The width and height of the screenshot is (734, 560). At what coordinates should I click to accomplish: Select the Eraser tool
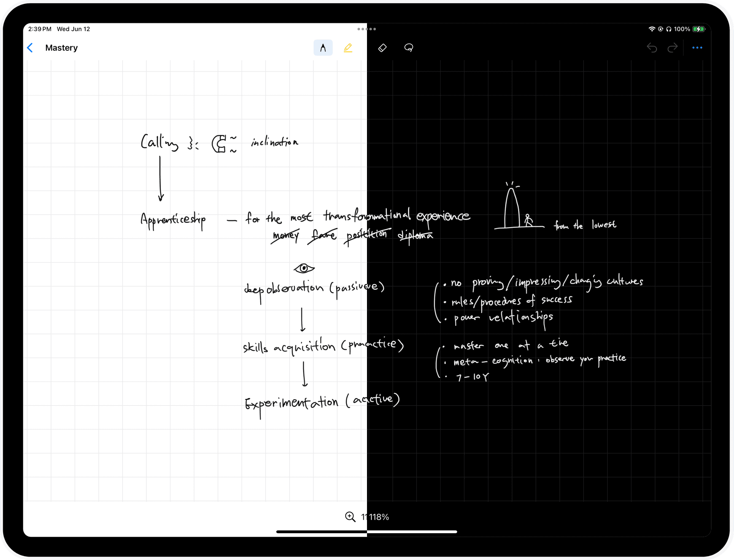[382, 48]
